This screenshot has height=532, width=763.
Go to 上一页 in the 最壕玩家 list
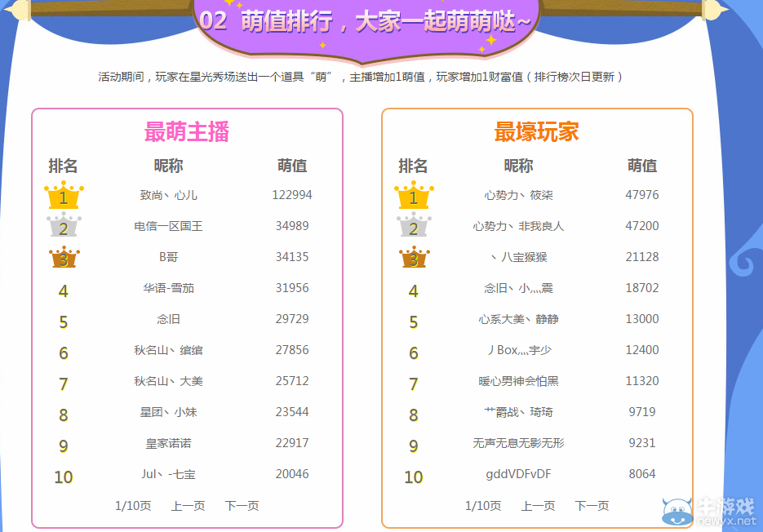tap(538, 506)
